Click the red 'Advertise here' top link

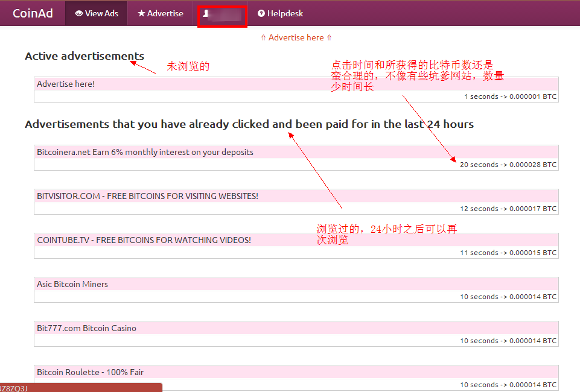296,37
